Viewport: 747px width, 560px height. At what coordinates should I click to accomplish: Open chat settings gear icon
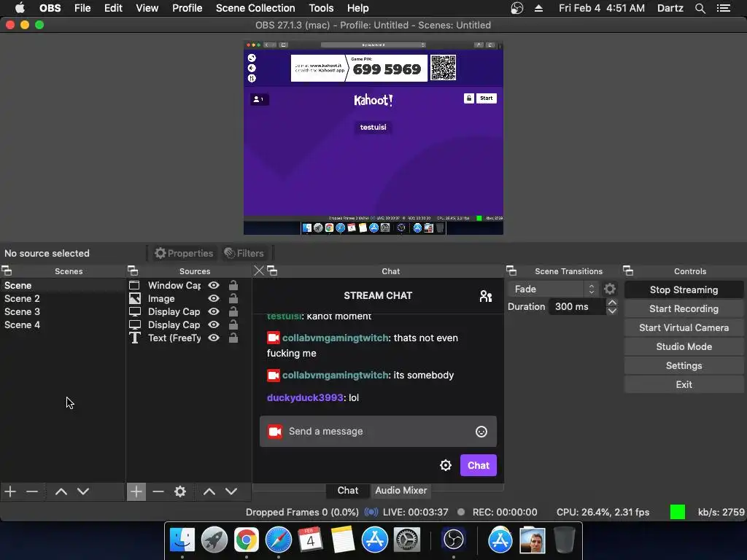pos(446,465)
